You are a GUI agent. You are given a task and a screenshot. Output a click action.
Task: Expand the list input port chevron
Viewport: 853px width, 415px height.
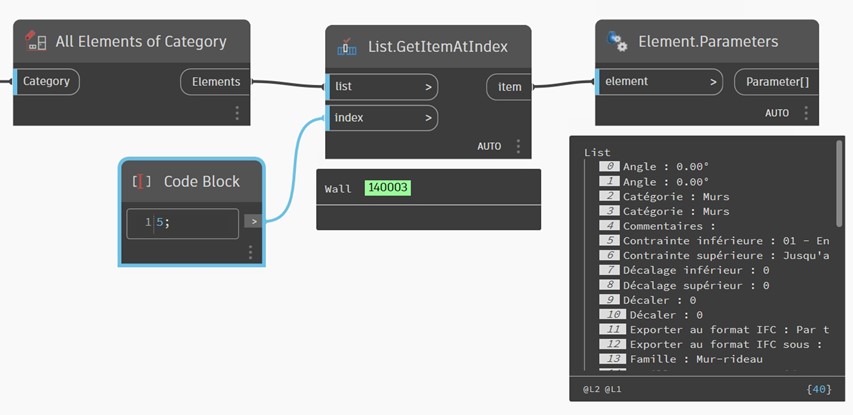(428, 87)
